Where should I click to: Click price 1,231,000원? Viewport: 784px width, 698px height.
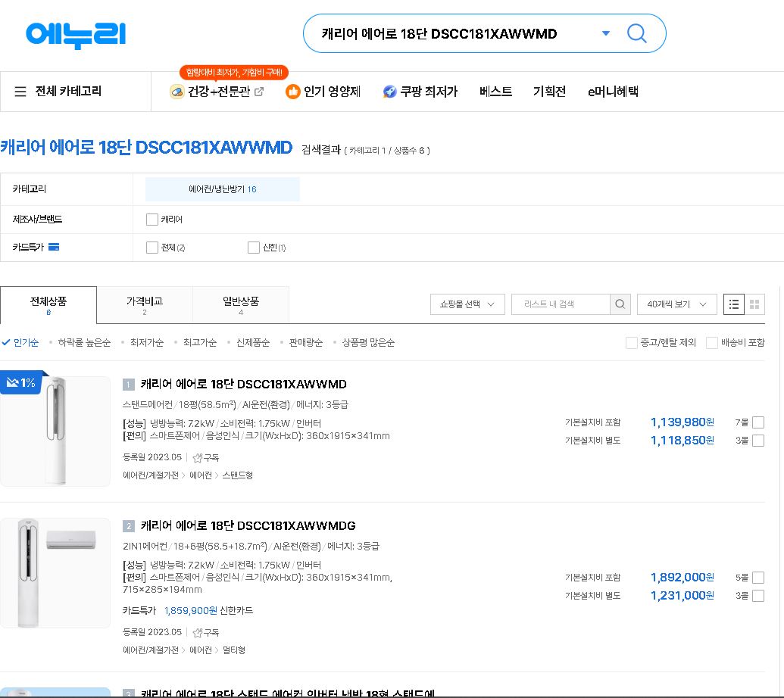coord(682,596)
